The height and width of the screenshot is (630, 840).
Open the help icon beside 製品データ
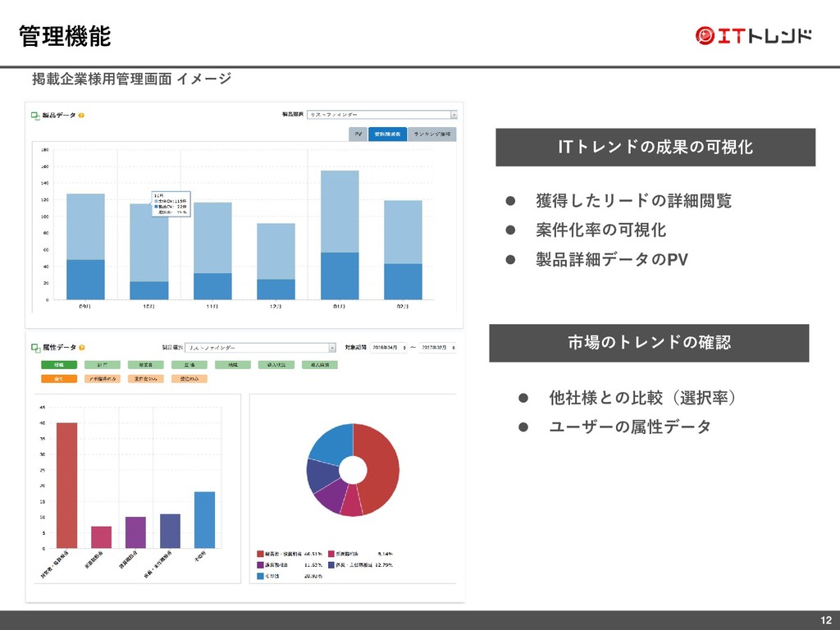coord(81,115)
